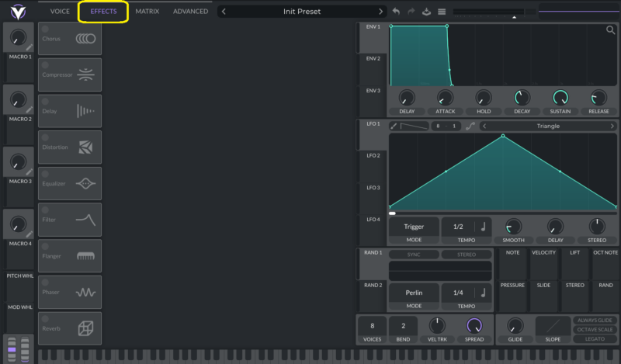Open the random Perlin mode dropdown
This screenshot has height=364, width=621.
point(414,293)
